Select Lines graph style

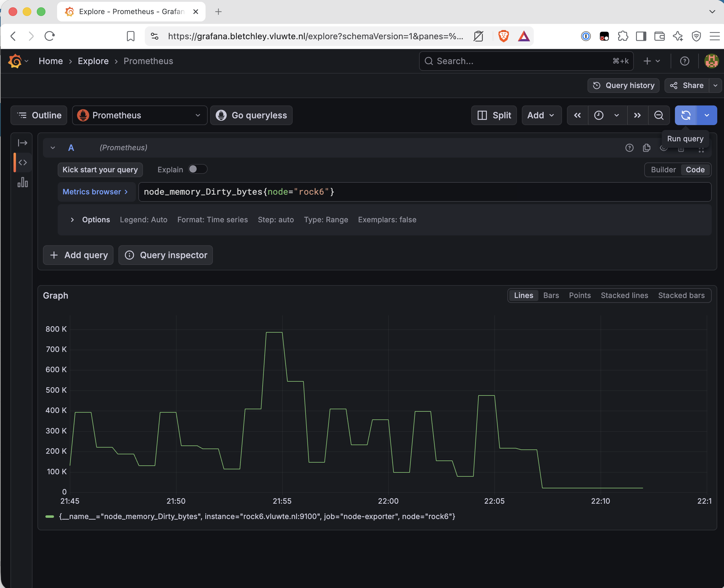[523, 295]
